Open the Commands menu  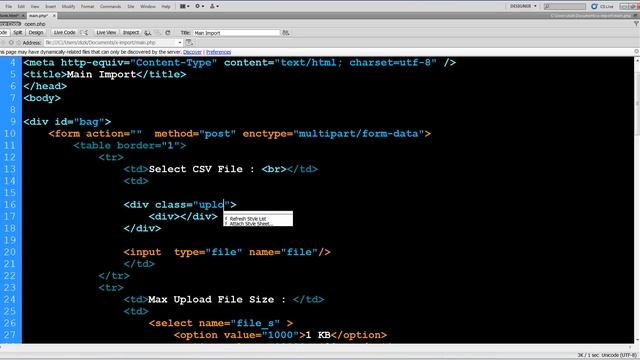click(x=110, y=6)
